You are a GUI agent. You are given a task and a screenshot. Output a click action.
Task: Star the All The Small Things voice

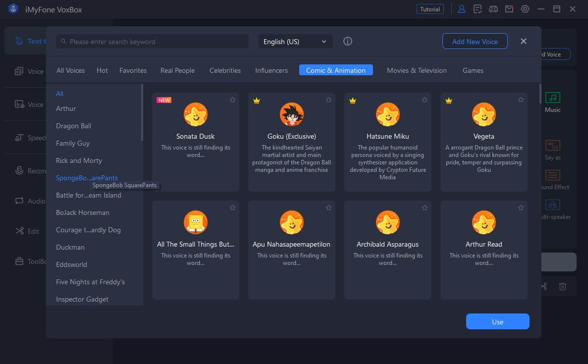pyautogui.click(x=232, y=208)
